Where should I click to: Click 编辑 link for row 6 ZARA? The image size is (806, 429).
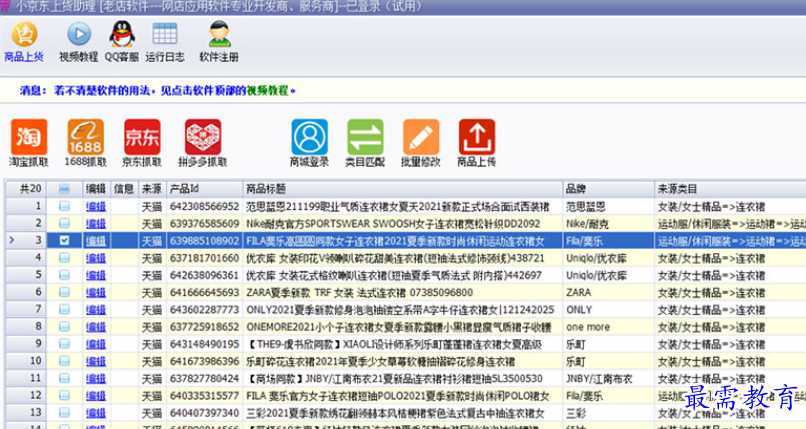96,292
